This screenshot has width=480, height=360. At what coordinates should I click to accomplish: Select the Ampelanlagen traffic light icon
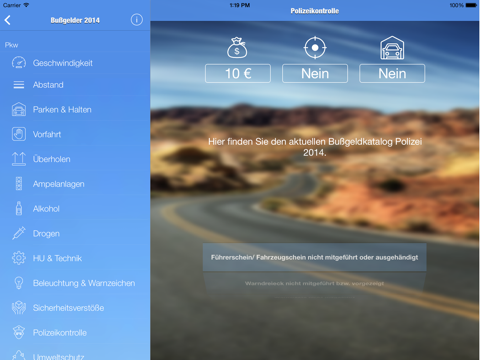click(x=19, y=184)
